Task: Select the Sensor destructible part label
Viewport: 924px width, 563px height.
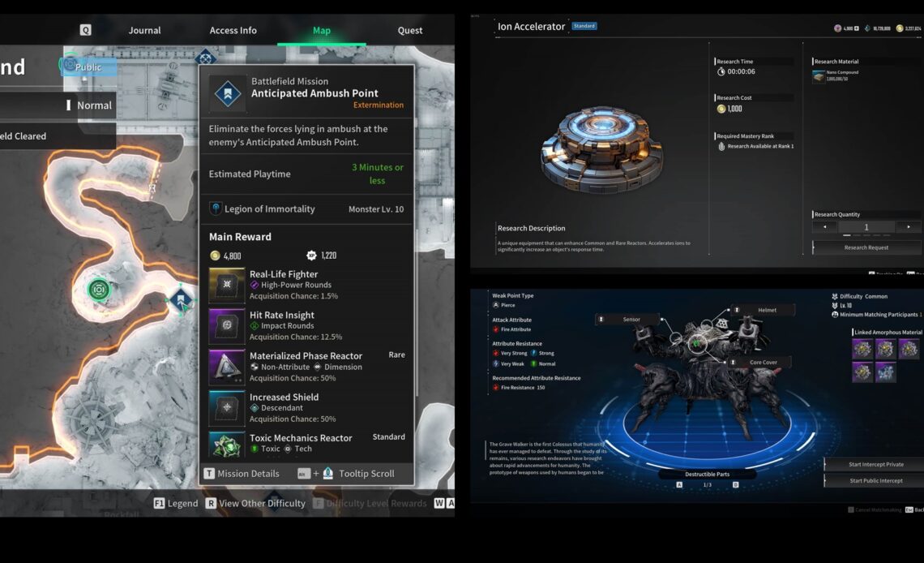Action: tap(626, 320)
